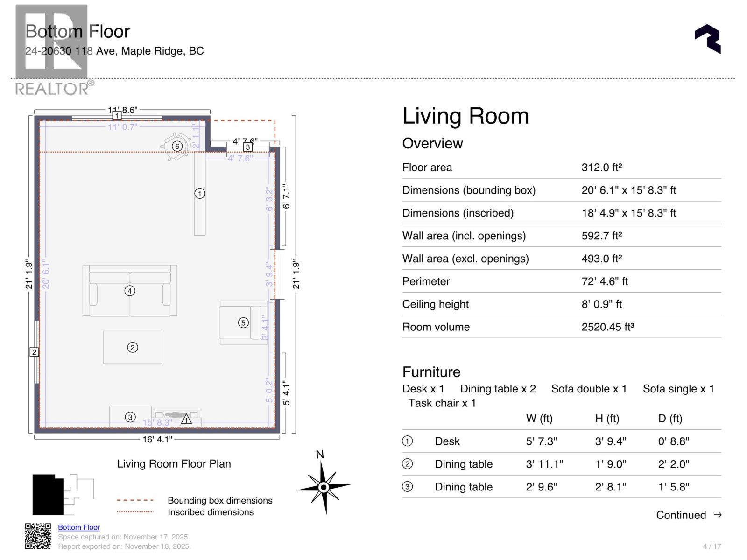Select the task chair marker 6 on plan
This screenshot has height=560, width=747.
point(177,146)
